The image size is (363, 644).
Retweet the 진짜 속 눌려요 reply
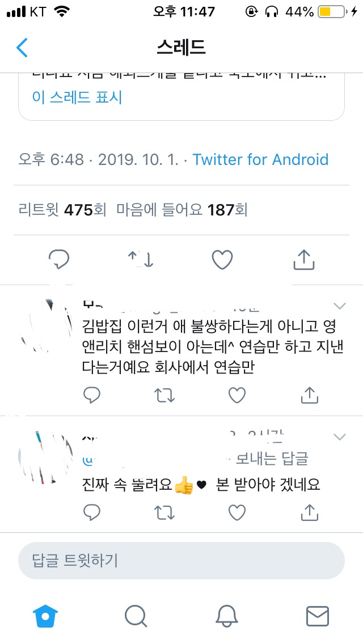[164, 512]
